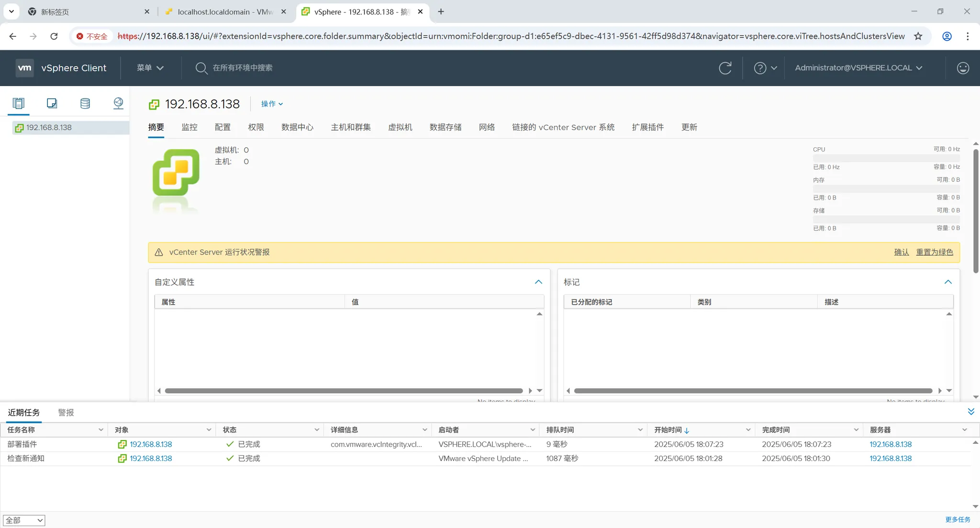Open the 操作 actions dropdown
The image size is (980, 528).
coord(272,104)
